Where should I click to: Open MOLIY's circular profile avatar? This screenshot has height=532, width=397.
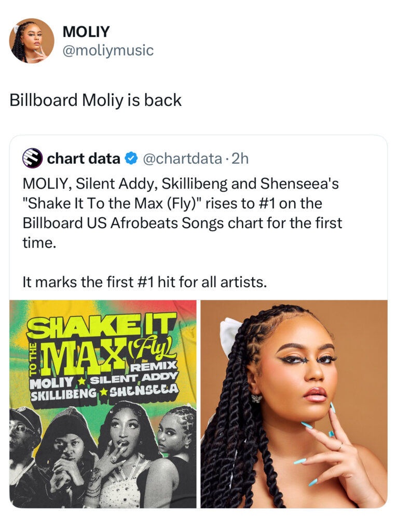pos(32,41)
